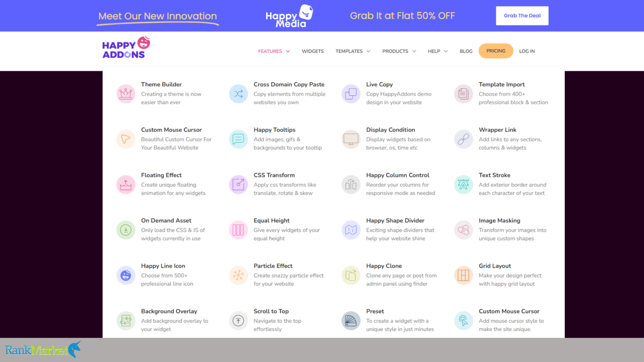This screenshot has height=362, width=644.
Task: Click the Log In link
Action: (527, 51)
